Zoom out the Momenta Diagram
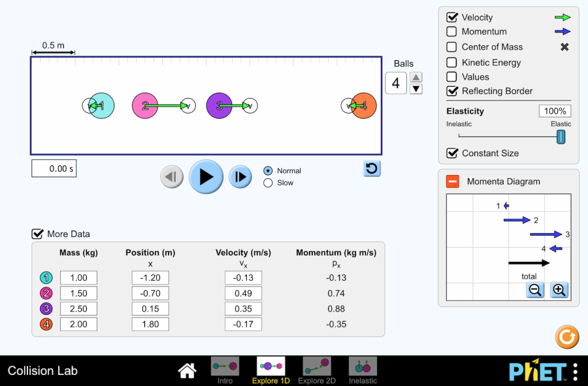 pyautogui.click(x=535, y=290)
